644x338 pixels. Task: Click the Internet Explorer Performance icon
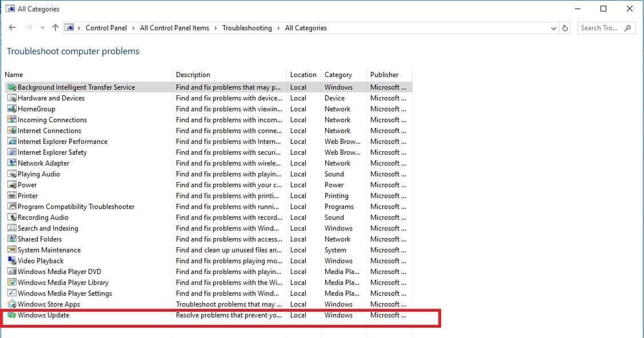tap(12, 142)
